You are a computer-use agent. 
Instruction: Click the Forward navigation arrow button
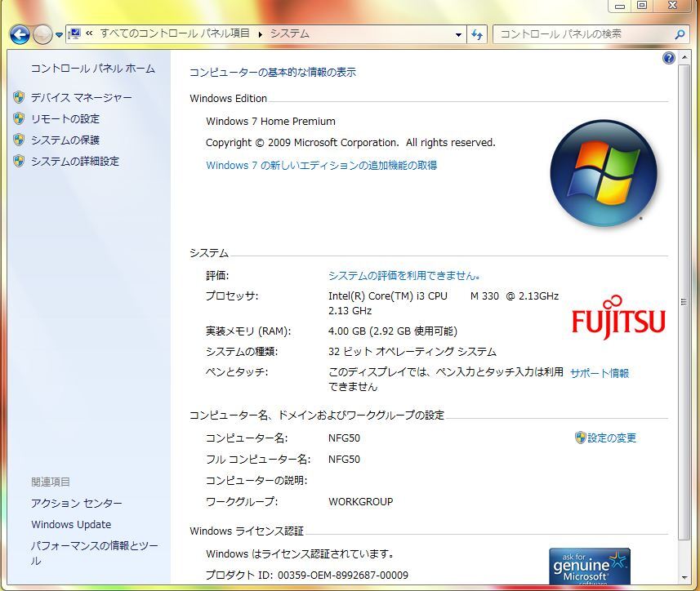click(42, 34)
